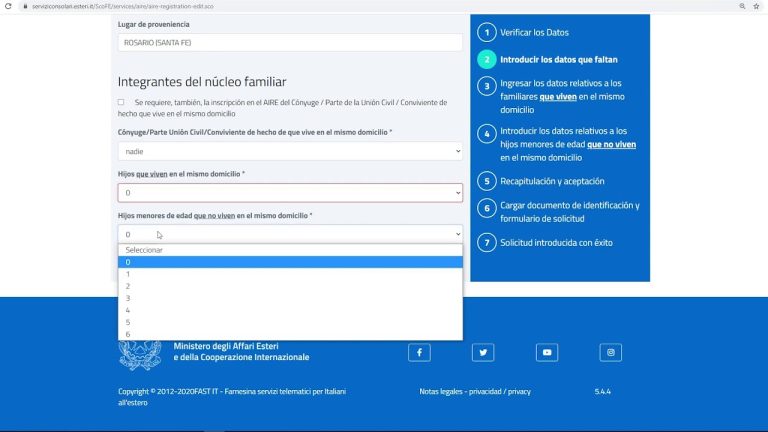Image resolution: width=768 pixels, height=432 pixels.
Task: Open the Twitter social icon
Action: (x=483, y=352)
